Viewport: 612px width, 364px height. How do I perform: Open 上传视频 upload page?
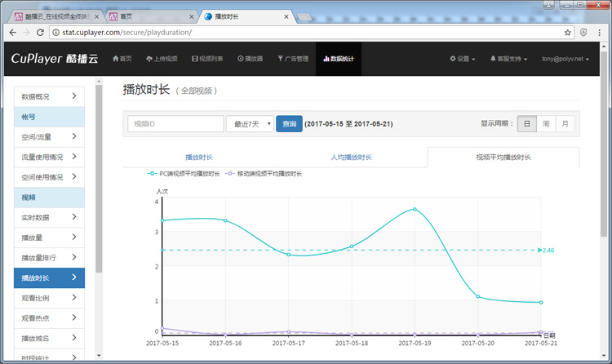pyautogui.click(x=164, y=59)
